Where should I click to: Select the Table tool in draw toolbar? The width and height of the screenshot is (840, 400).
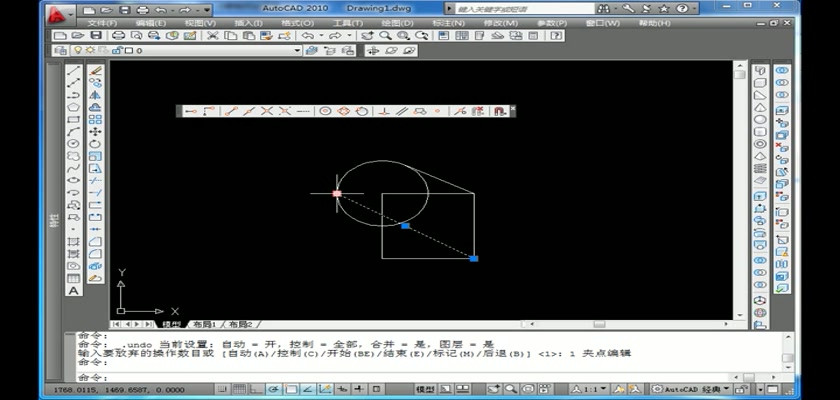[x=73, y=278]
